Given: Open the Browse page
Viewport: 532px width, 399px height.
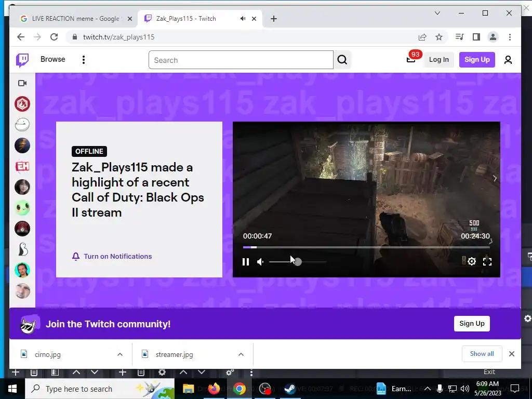Looking at the screenshot, I should tap(53, 59).
